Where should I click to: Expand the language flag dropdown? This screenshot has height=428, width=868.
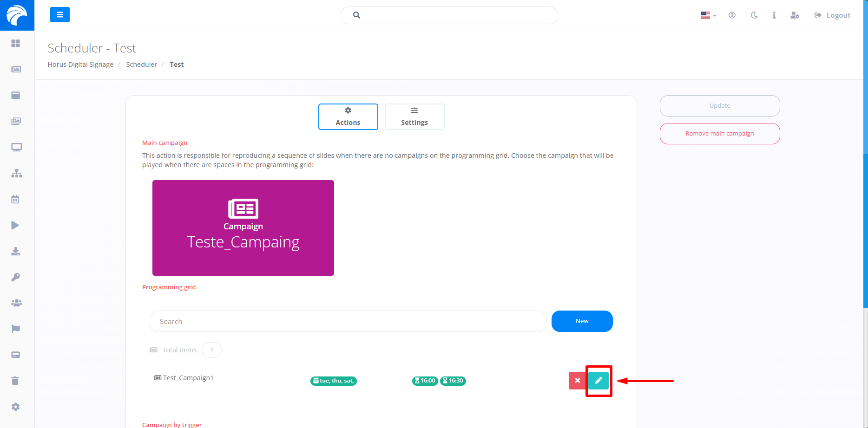point(708,15)
